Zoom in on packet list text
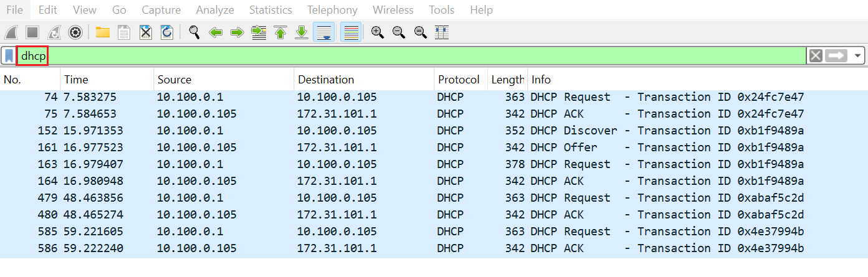The width and height of the screenshot is (868, 277). coord(377,32)
